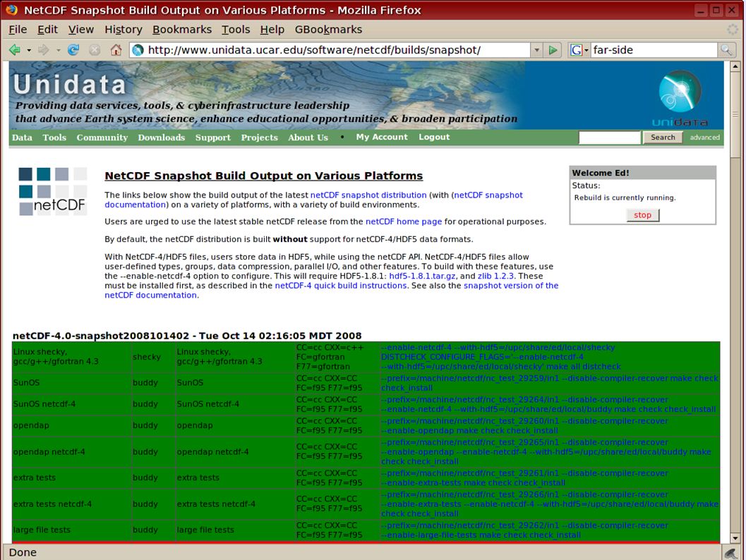Open the Google search engine selector
This screenshot has width=746, height=560.
pos(579,50)
